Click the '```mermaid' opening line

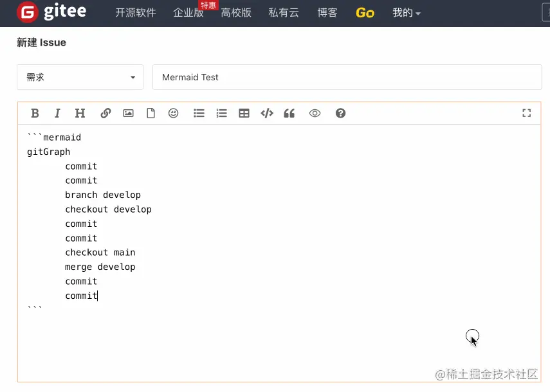(54, 137)
